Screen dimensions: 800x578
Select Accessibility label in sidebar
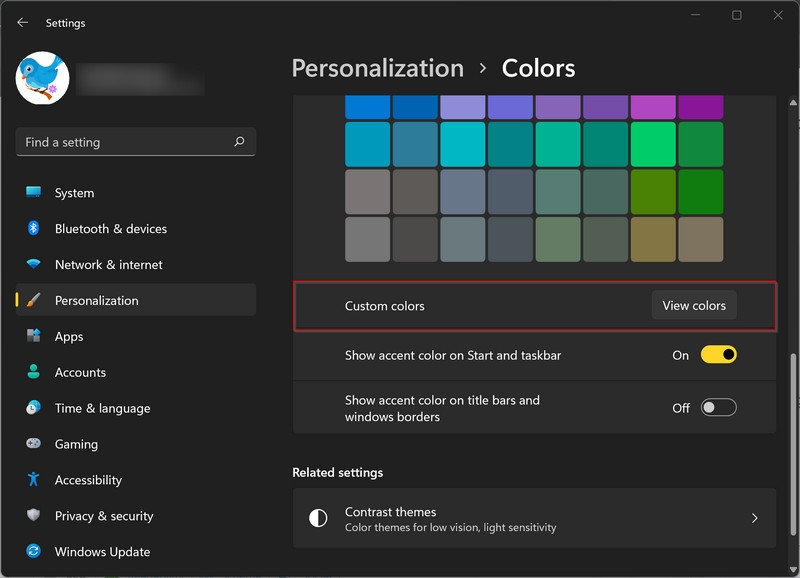coord(88,480)
